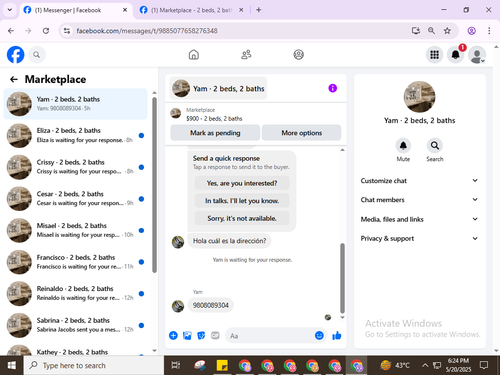Image resolution: width=500 pixels, height=375 pixels.
Task: Bookmark this page with the star icon
Action: 447,31
